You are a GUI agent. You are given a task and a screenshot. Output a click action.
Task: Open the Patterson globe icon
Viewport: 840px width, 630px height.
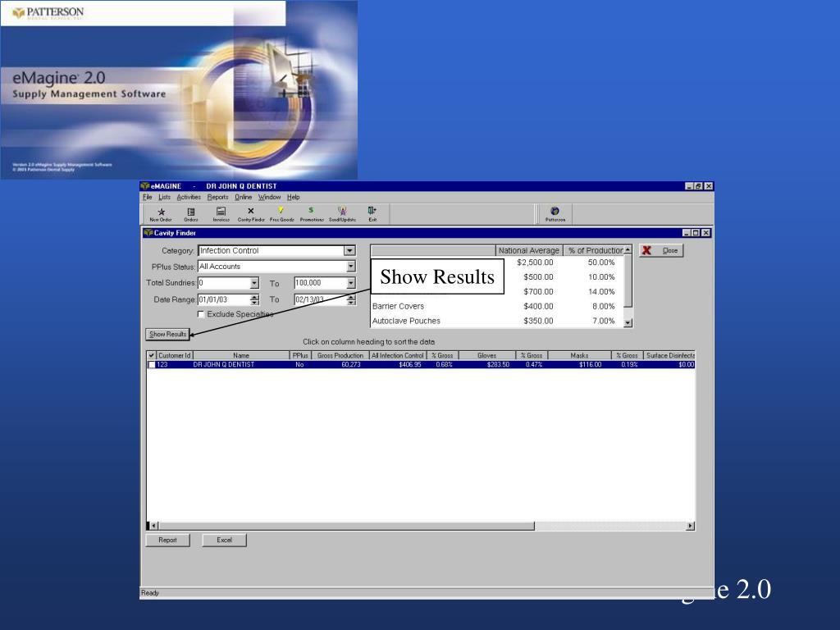(555, 214)
